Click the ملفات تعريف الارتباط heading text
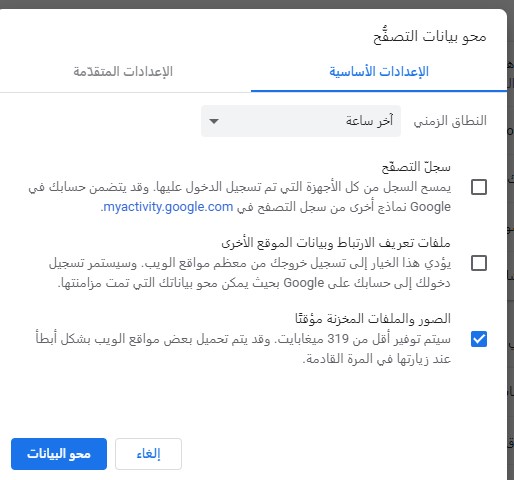 click(x=336, y=243)
